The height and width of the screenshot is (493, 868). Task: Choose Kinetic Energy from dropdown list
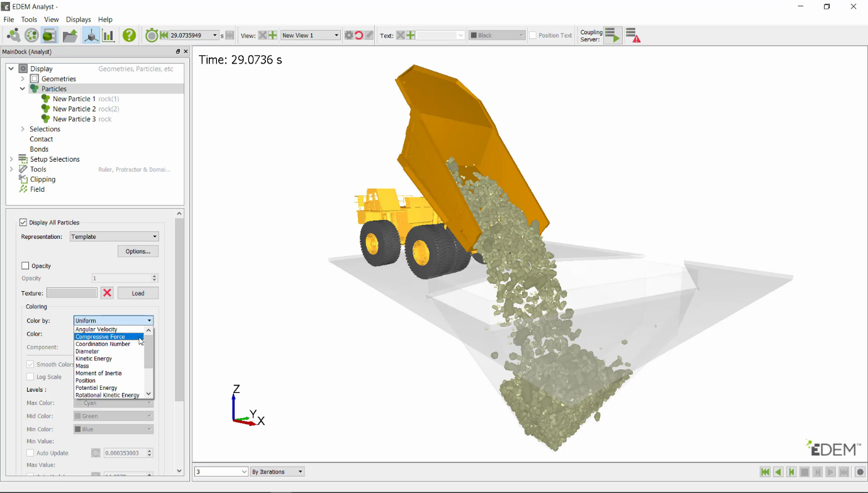(x=109, y=358)
